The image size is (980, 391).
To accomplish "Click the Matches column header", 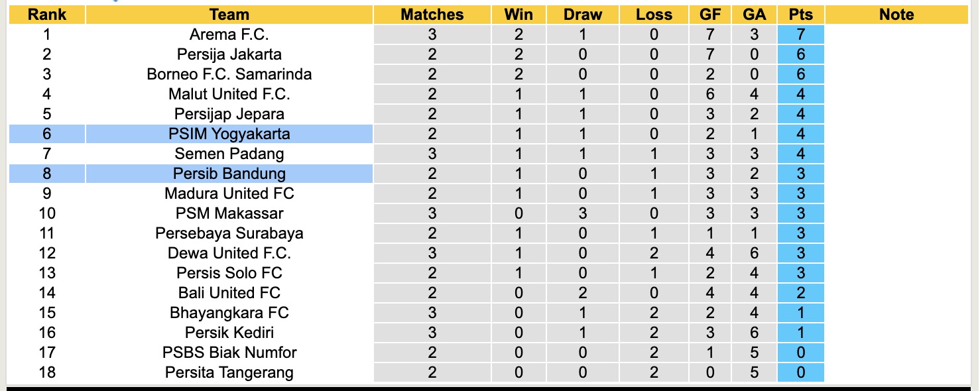I will point(432,15).
